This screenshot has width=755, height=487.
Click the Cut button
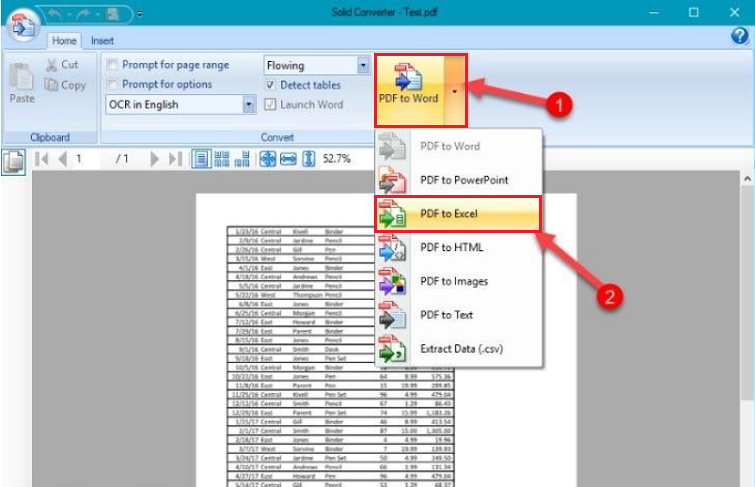tap(62, 65)
